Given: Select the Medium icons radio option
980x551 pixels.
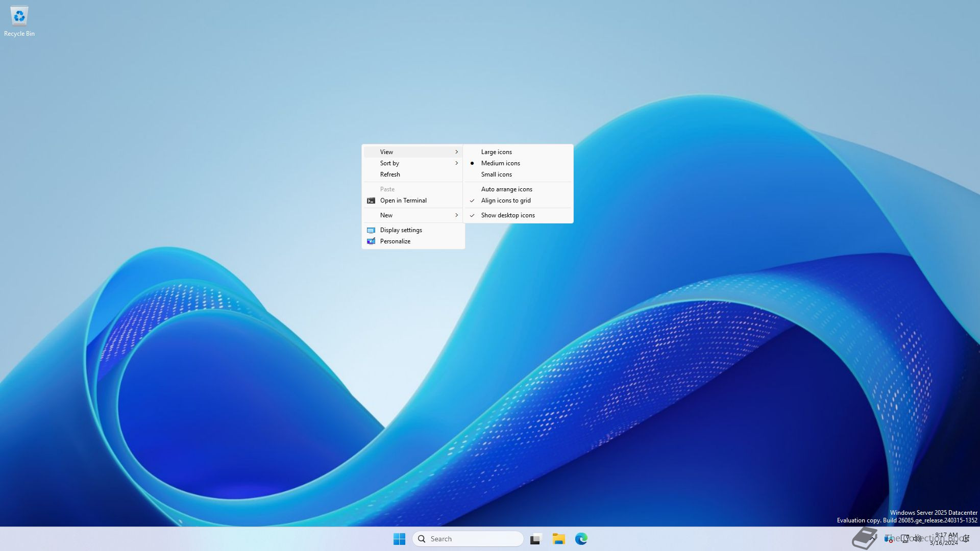Looking at the screenshot, I should pos(500,163).
